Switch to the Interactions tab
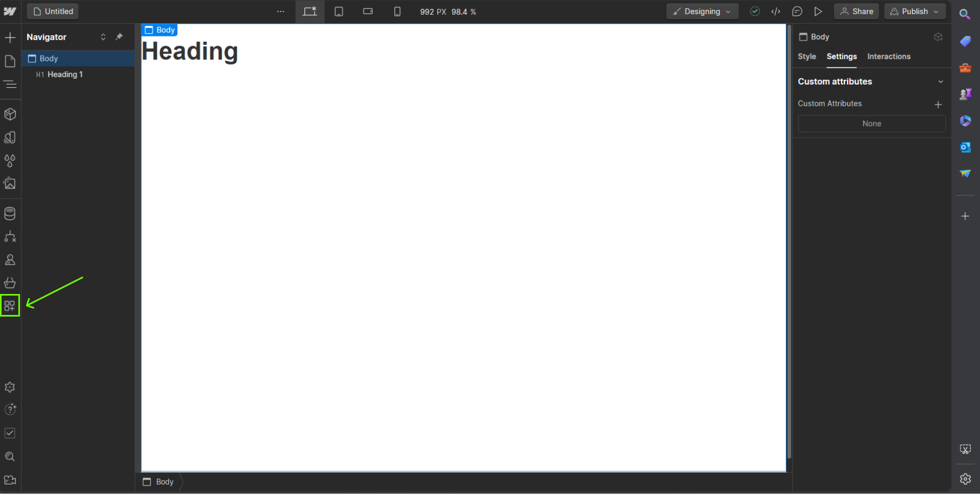The height and width of the screenshot is (494, 980). [889, 57]
